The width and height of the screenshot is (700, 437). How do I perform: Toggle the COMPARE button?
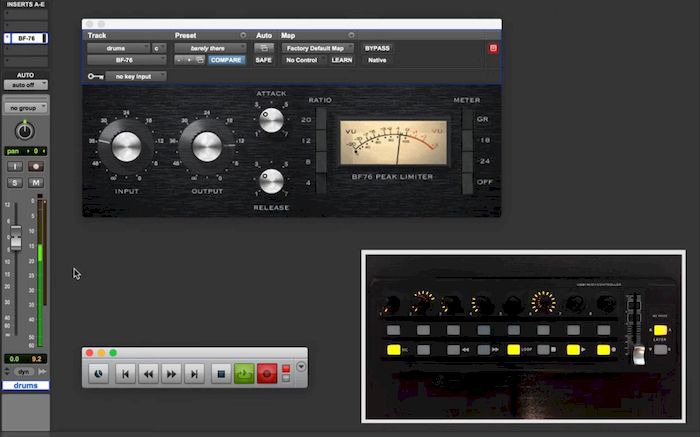tap(226, 60)
